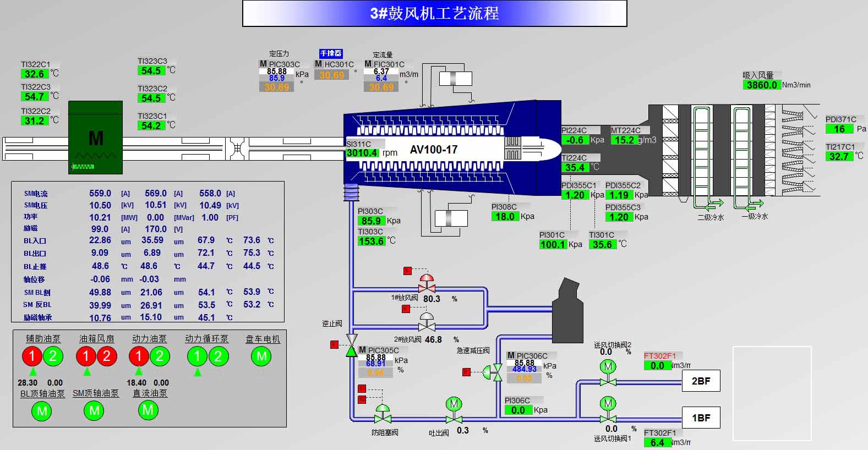Toggle 动力油泵 pump number 2
868x450 pixels.
[160, 356]
